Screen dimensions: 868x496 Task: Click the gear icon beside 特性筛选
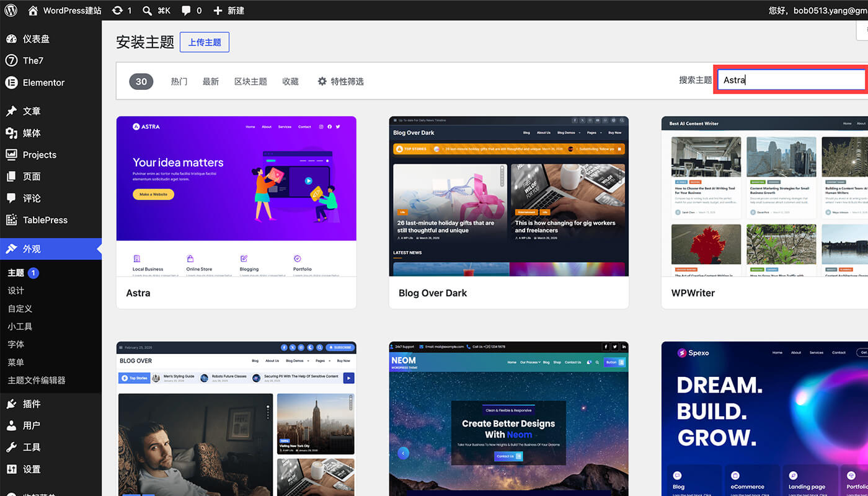[322, 81]
